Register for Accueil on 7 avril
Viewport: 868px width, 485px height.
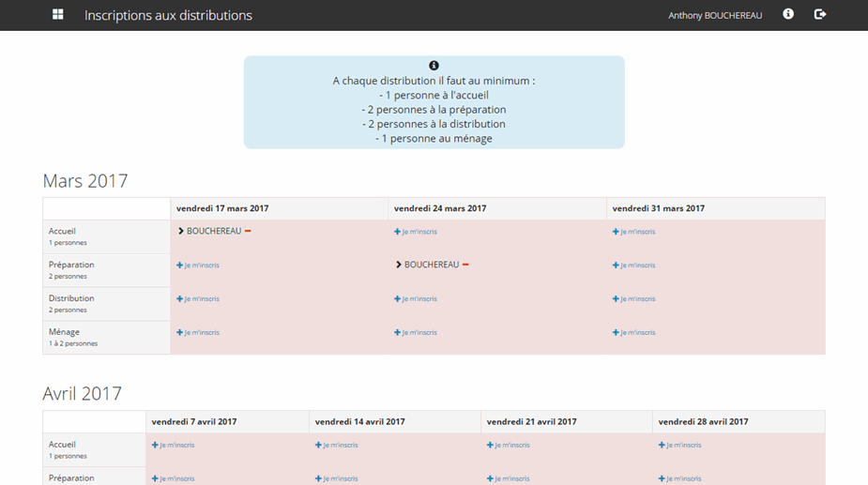pyautogui.click(x=174, y=446)
